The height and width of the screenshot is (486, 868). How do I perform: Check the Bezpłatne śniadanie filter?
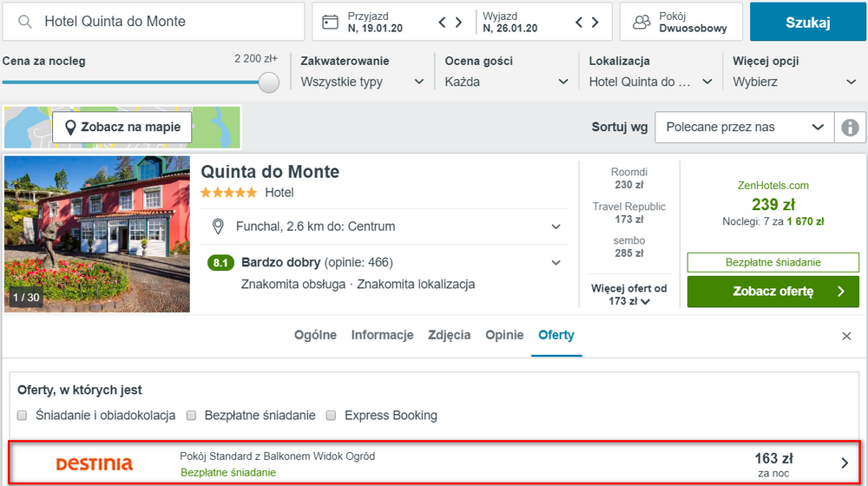[x=192, y=416]
